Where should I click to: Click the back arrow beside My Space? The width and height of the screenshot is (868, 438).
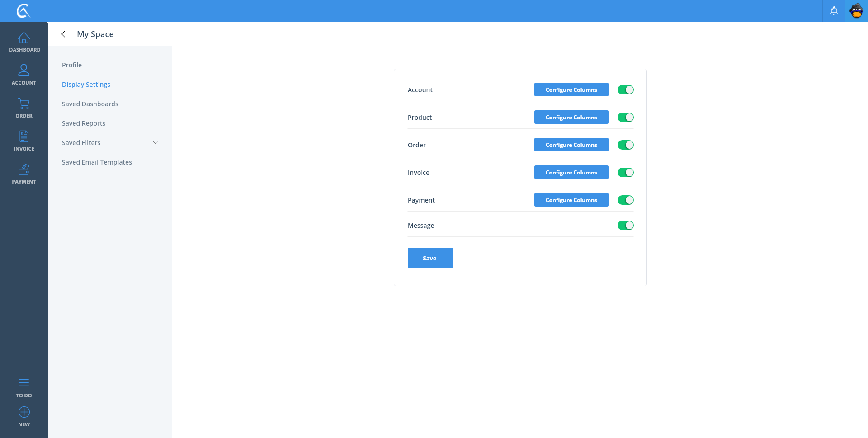pyautogui.click(x=66, y=34)
